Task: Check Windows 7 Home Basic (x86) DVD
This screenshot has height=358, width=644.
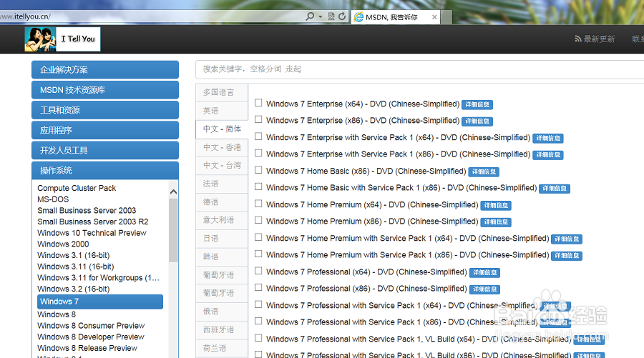Action: coord(258,170)
